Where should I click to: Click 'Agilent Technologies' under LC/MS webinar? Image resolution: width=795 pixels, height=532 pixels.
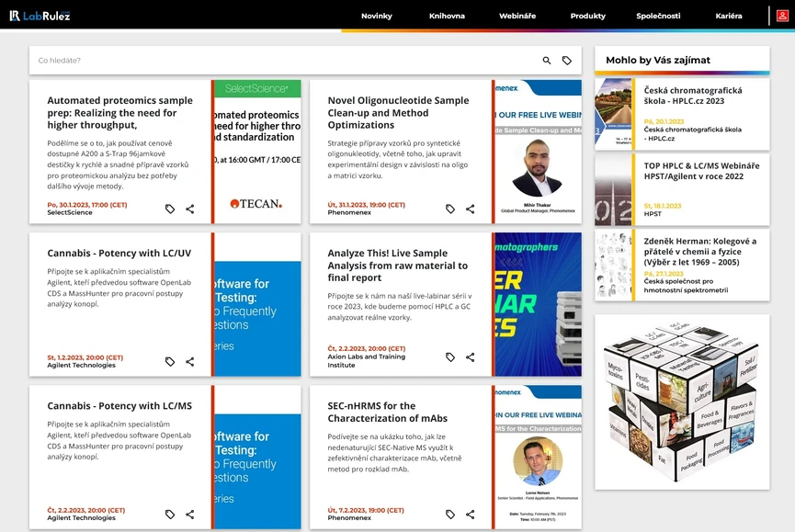tap(81, 518)
